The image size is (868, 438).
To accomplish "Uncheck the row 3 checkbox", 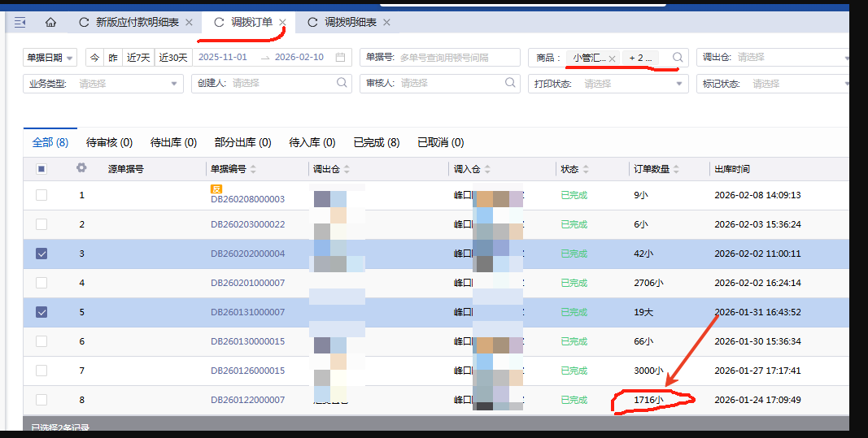I will pos(41,254).
